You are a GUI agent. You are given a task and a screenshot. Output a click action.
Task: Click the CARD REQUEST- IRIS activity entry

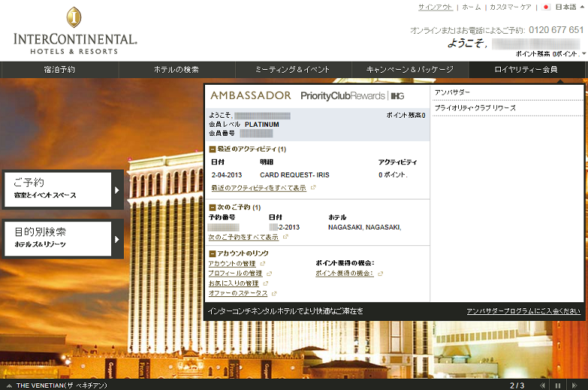tap(294, 175)
